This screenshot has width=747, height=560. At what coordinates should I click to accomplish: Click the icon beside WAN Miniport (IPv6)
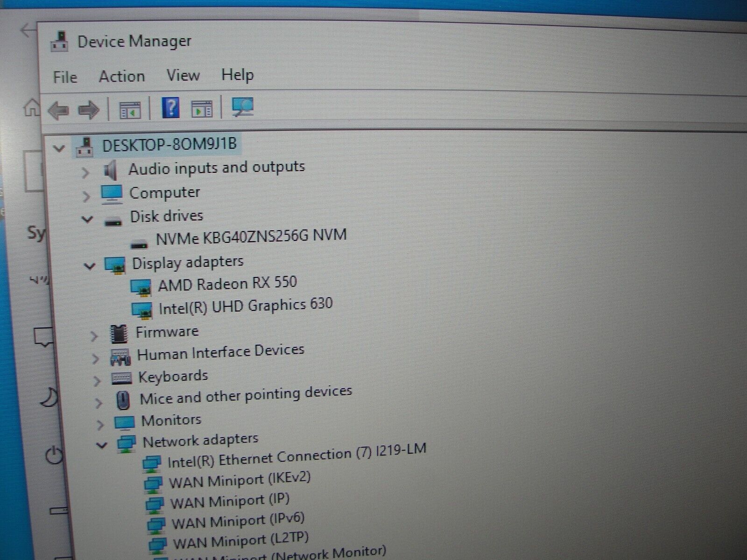156,525
